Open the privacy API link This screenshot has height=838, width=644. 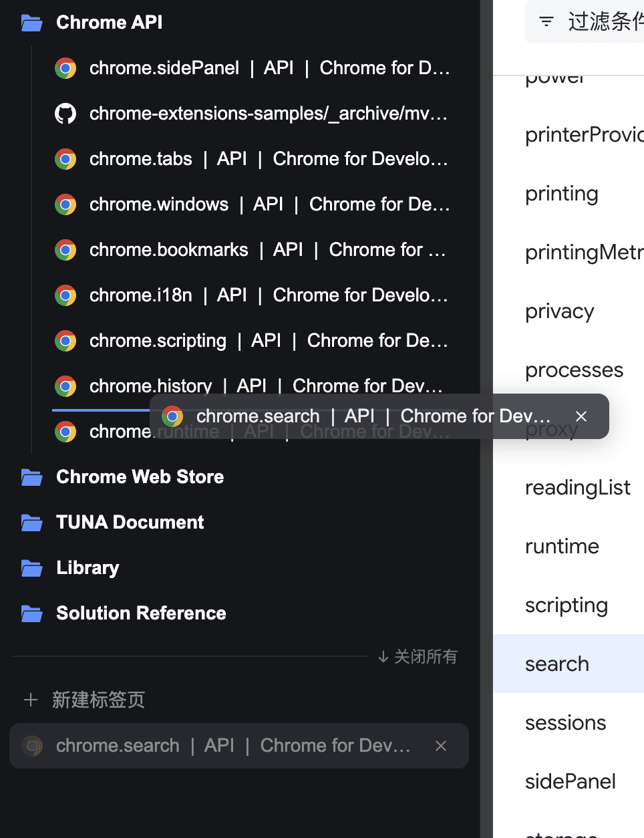click(560, 312)
